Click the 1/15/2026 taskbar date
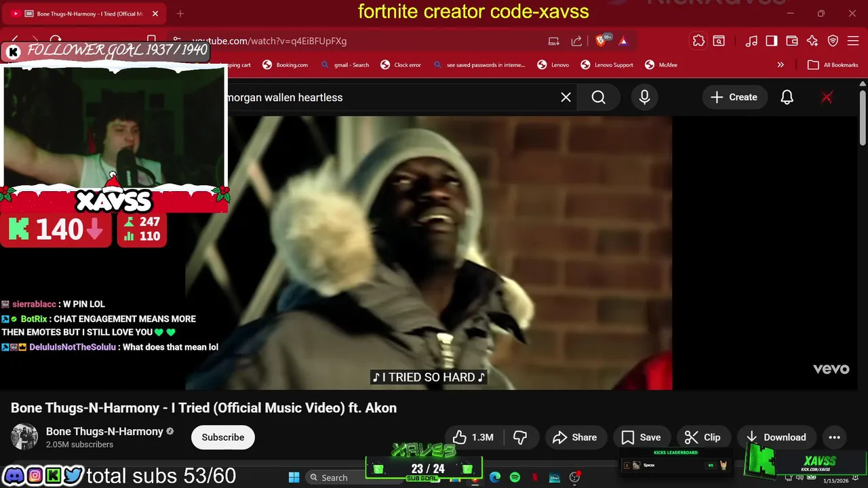 (x=835, y=481)
